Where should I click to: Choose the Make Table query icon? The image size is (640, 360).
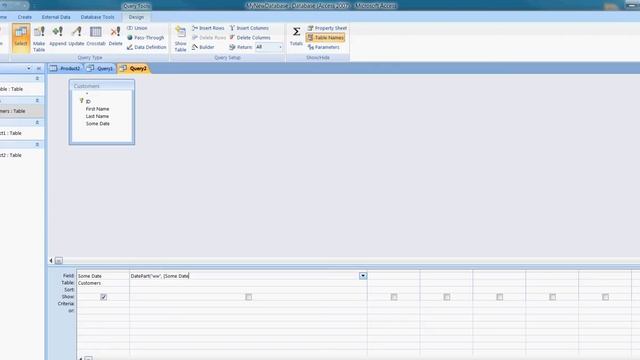tap(39, 38)
